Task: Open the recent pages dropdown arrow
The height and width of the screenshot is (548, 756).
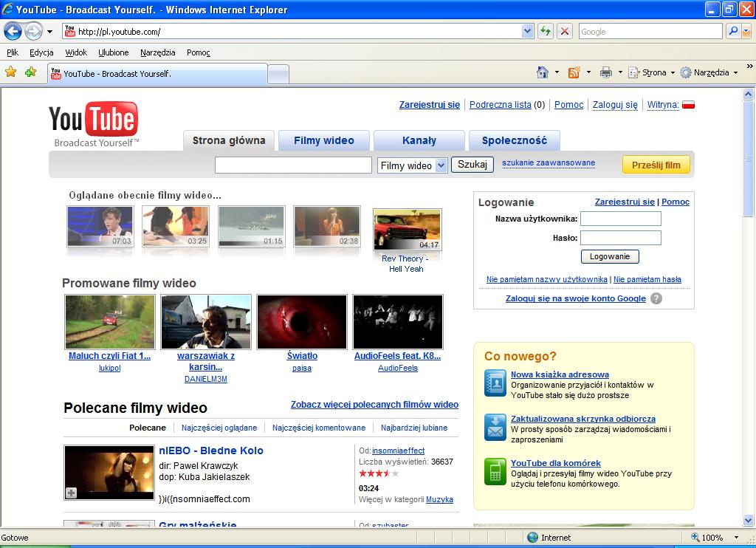Action: pyautogui.click(x=49, y=32)
